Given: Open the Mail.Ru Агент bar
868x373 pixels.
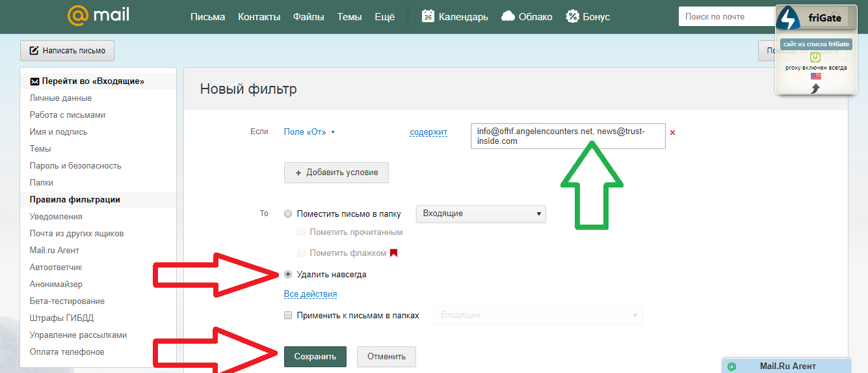Looking at the screenshot, I should click(x=786, y=366).
